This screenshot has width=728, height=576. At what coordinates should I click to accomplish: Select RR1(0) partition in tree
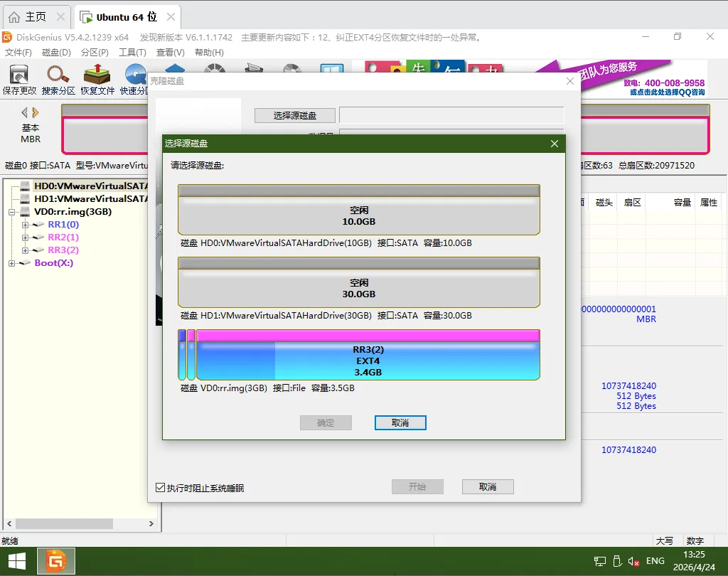[63, 225]
